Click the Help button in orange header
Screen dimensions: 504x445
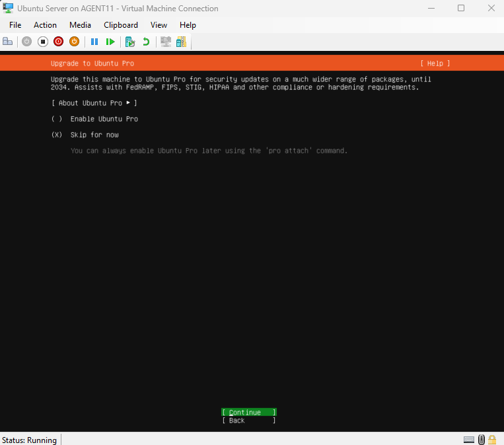pyautogui.click(x=435, y=63)
